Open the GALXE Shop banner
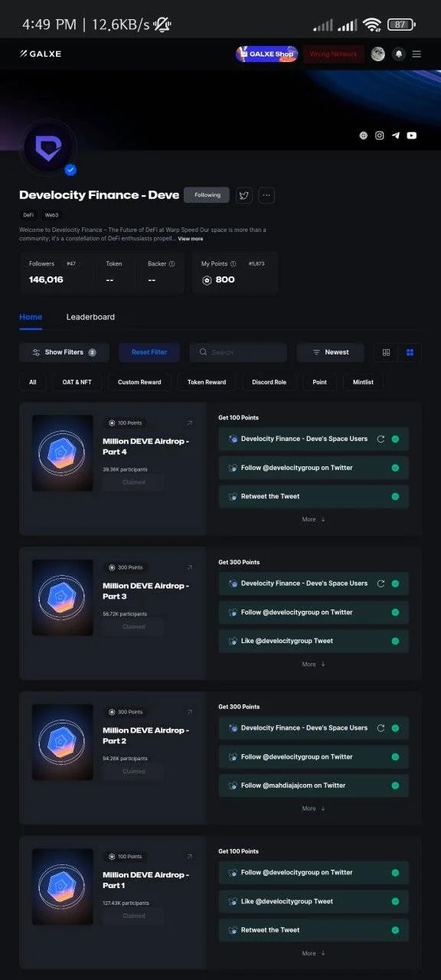This screenshot has height=980, width=441. click(x=266, y=54)
